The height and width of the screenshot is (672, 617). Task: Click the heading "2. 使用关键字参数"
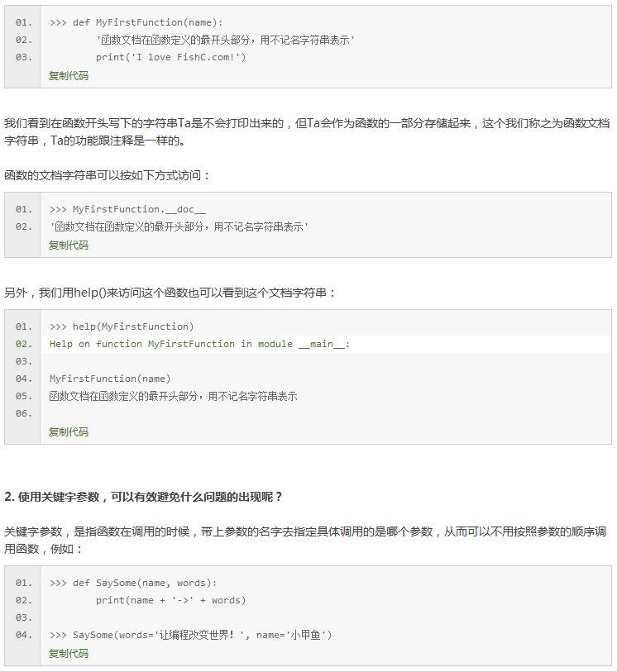coord(143,497)
